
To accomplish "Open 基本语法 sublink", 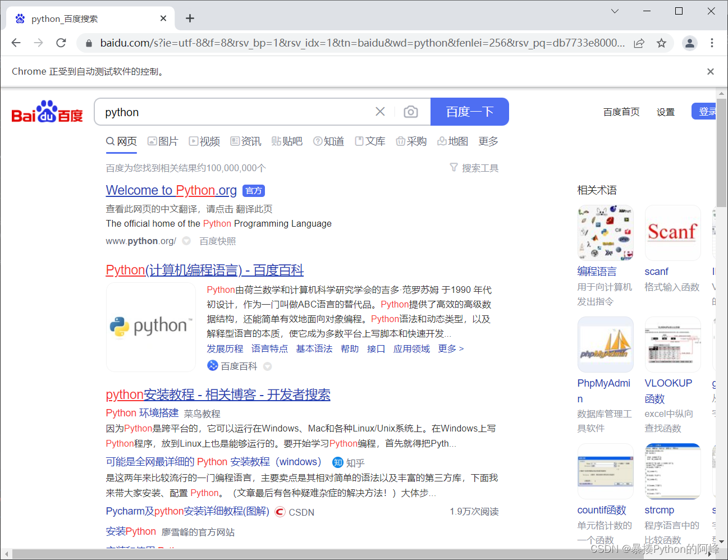I will pyautogui.click(x=314, y=348).
